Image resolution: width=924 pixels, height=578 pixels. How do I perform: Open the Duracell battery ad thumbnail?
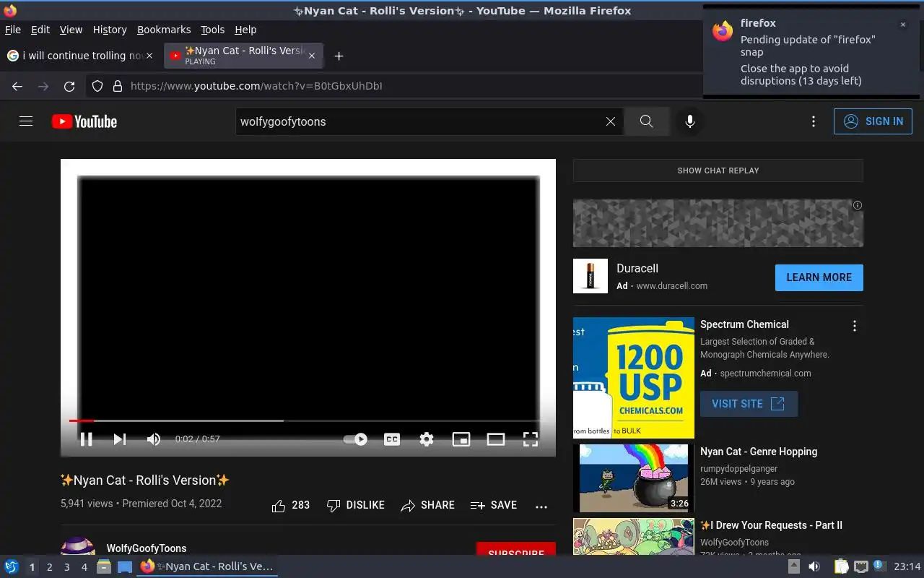coord(590,276)
